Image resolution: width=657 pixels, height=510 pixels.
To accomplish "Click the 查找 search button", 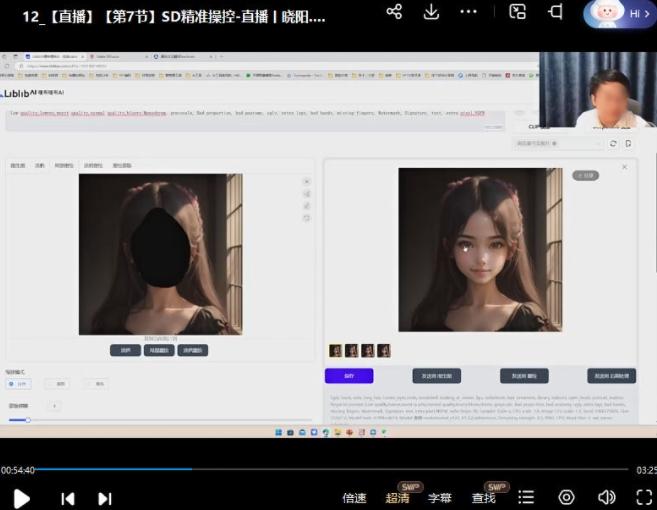I will (x=484, y=498).
